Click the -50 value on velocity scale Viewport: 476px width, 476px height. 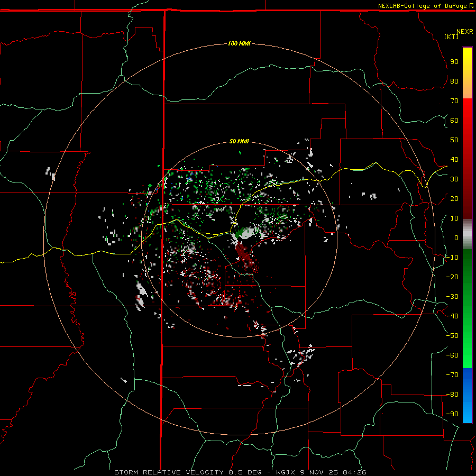(452, 335)
